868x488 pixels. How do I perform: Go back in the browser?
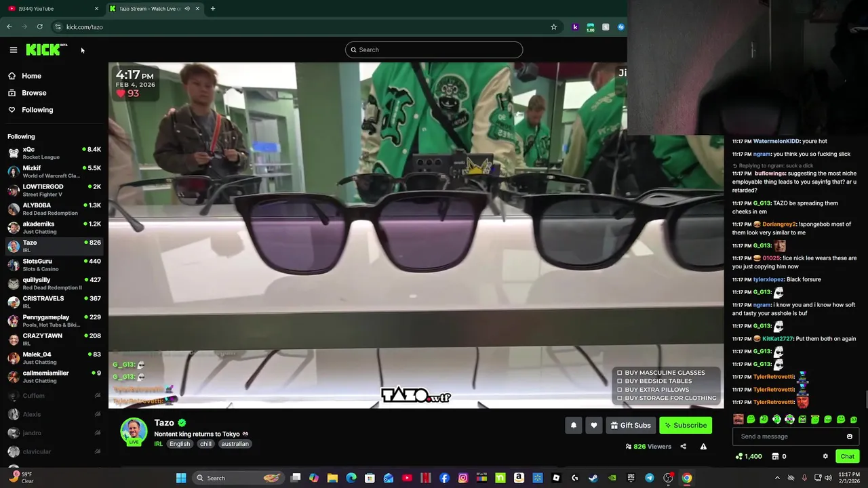9,27
